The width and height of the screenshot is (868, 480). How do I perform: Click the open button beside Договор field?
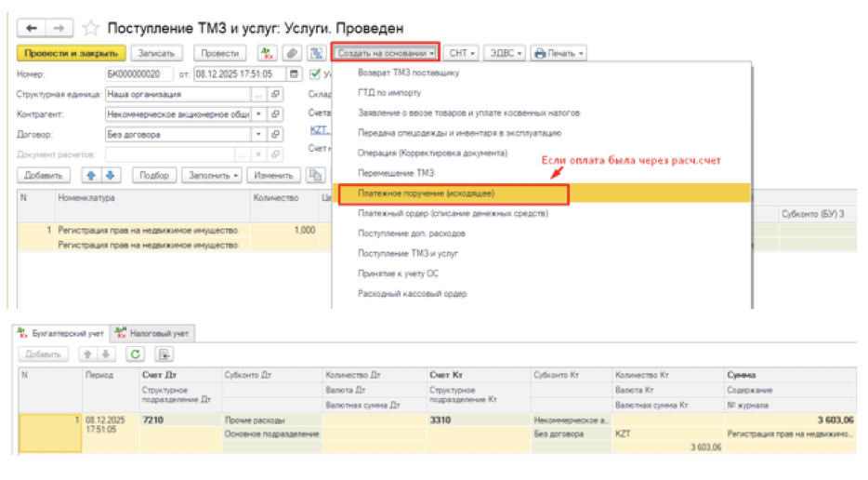(x=275, y=135)
